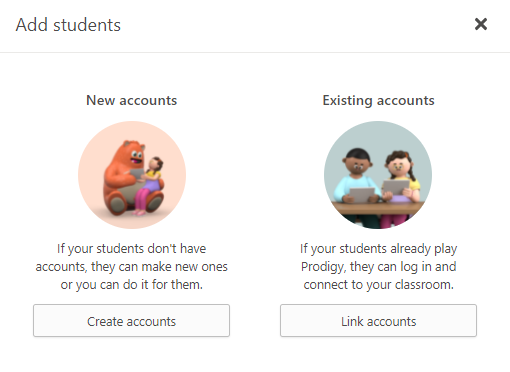The width and height of the screenshot is (510, 372).
Task: Click the text "If your students don't have"
Action: click(131, 249)
